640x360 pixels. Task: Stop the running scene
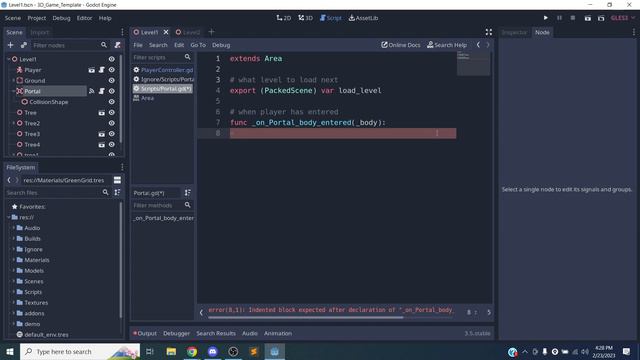[573, 18]
